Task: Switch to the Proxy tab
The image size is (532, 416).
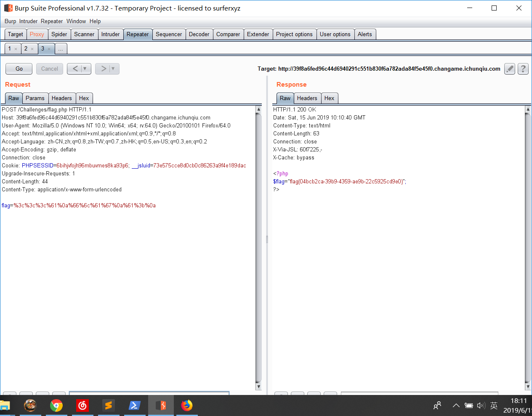Action: tap(37, 34)
